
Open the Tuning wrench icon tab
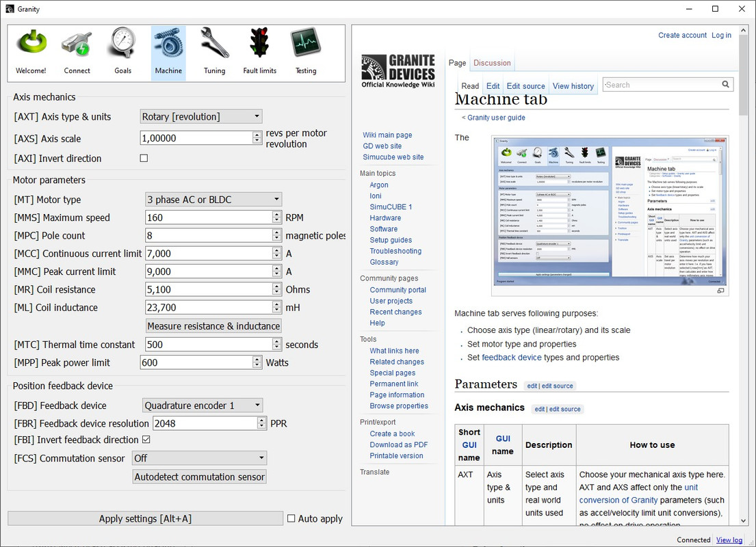pos(214,53)
